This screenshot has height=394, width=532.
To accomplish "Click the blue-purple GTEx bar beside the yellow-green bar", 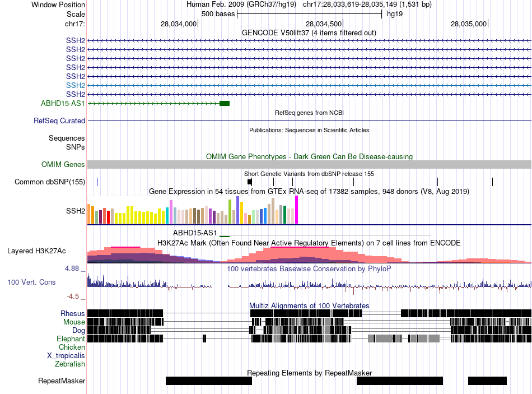I will click(x=238, y=210).
